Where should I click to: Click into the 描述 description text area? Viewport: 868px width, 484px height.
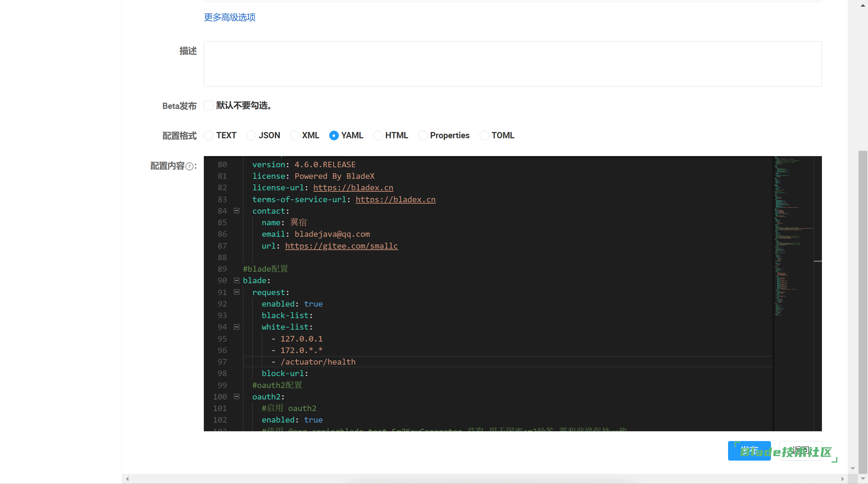coord(512,64)
